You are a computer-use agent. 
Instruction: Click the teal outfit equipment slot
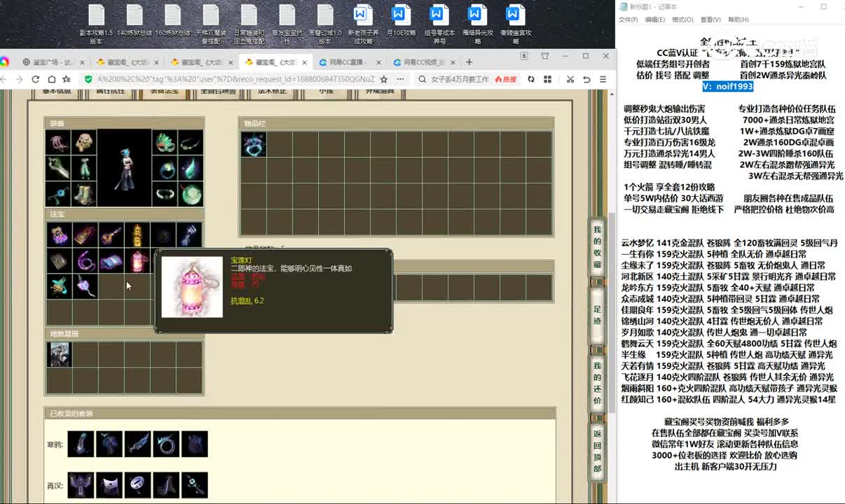pos(84,168)
